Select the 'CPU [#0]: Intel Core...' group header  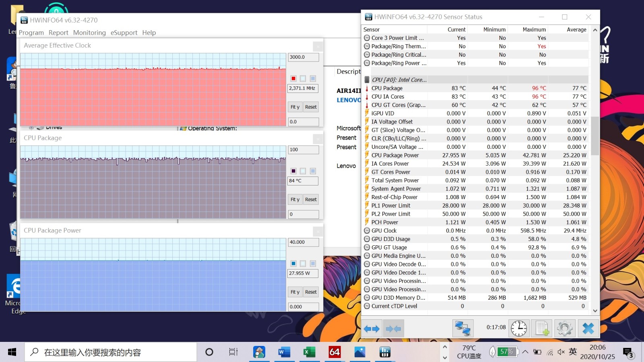point(475,80)
